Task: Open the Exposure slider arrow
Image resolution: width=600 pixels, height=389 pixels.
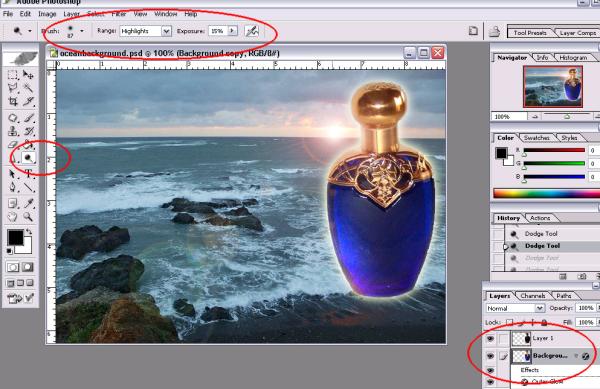Action: coord(233,31)
